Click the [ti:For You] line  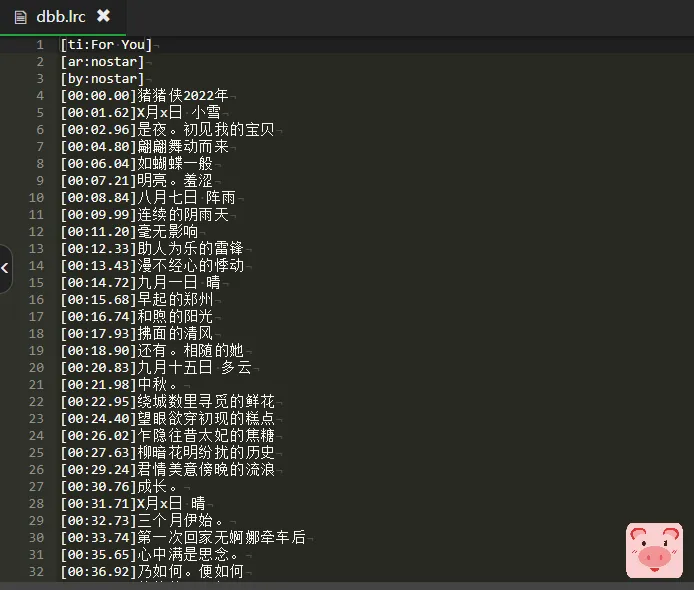pyautogui.click(x=106, y=45)
